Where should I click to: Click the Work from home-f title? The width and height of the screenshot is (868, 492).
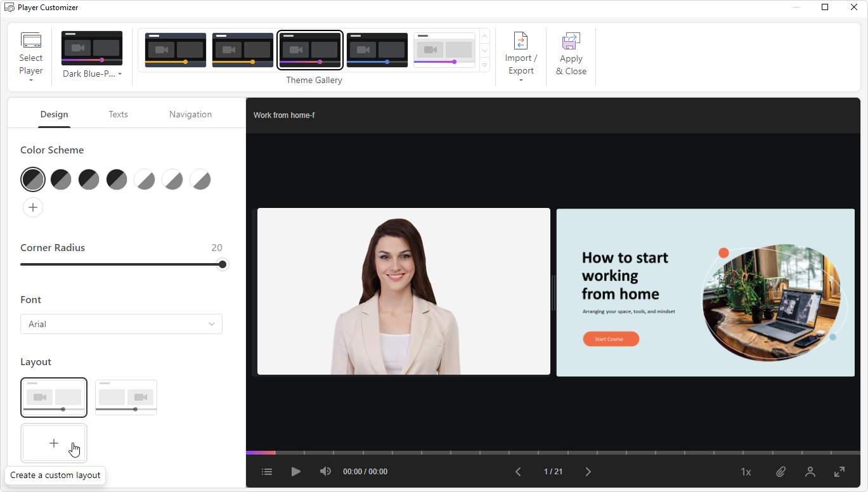click(x=284, y=115)
